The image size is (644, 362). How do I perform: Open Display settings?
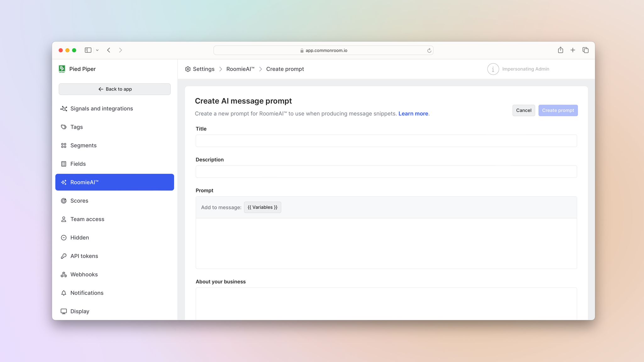[x=115, y=311]
